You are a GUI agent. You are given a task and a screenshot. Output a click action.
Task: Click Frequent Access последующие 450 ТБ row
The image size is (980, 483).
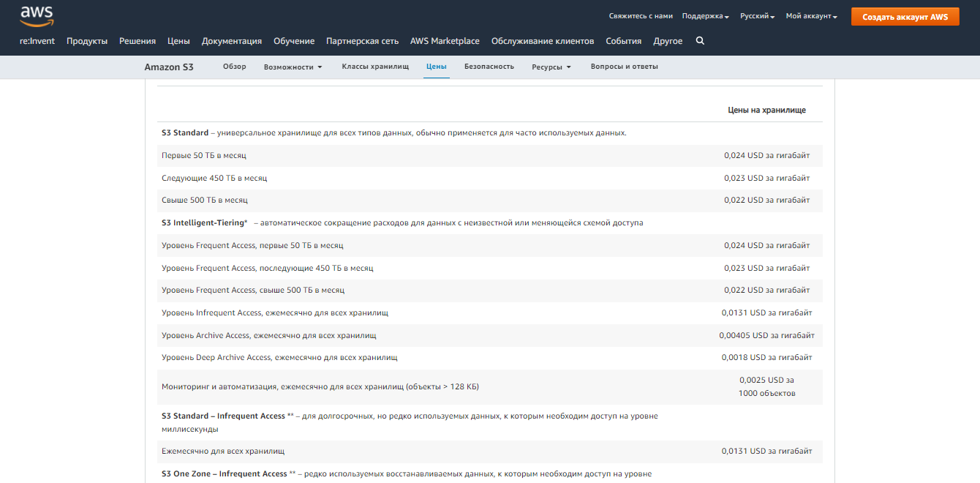[490, 268]
